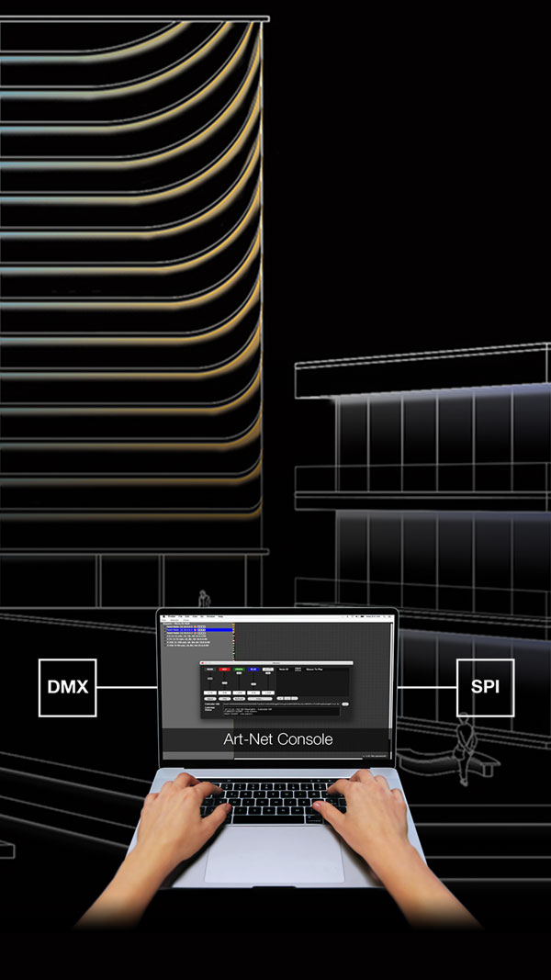551x980 pixels.
Task: Open the File menu in menu bar
Action: [179, 615]
